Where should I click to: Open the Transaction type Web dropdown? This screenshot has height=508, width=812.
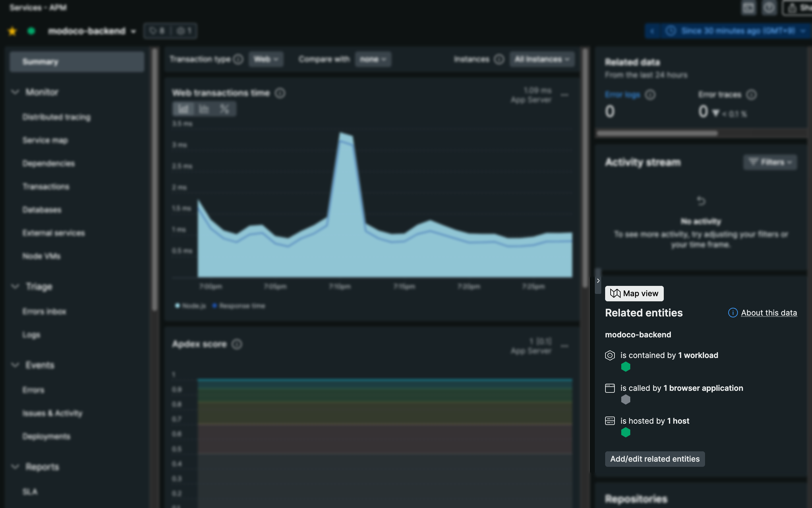pyautogui.click(x=266, y=60)
